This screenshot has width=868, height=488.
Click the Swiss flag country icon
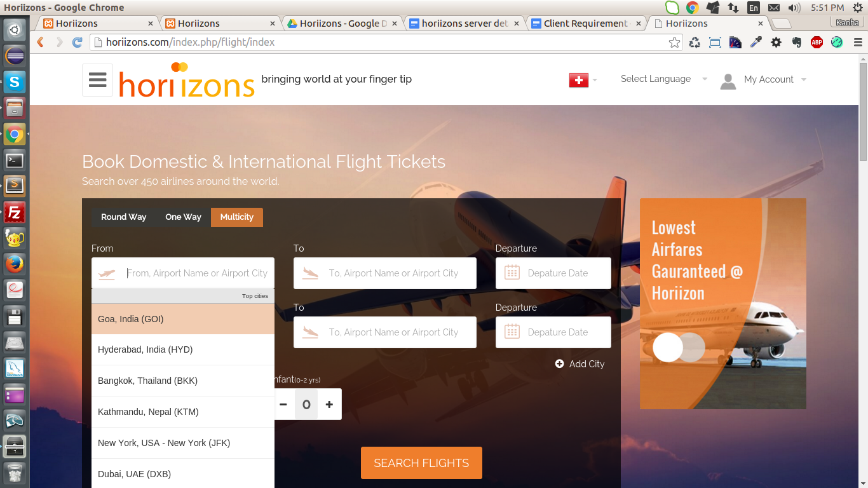pos(578,80)
